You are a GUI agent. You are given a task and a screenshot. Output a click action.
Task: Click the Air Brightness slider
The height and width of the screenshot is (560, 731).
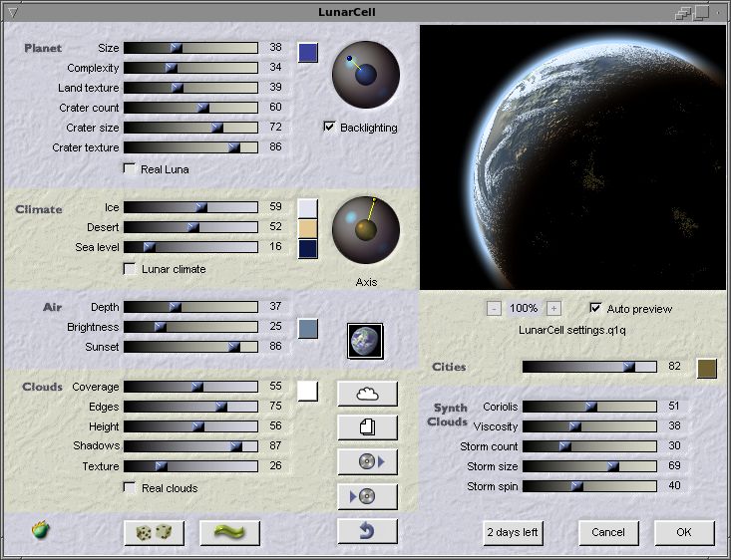tap(190, 327)
